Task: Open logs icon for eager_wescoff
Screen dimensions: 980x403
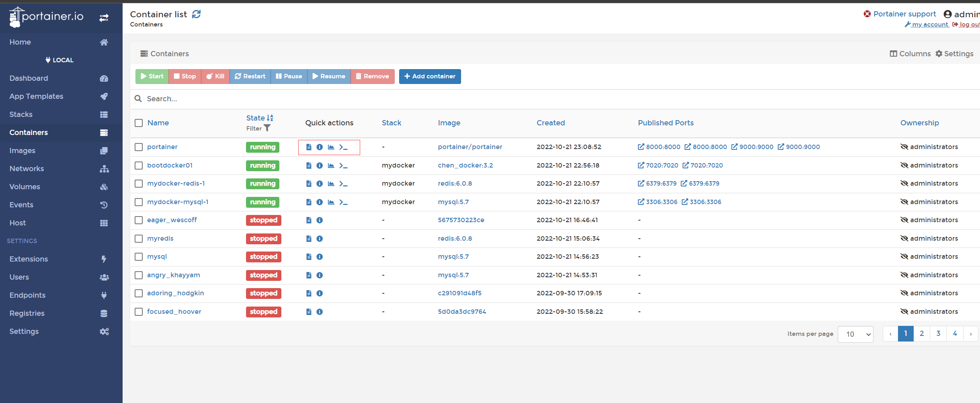Action: click(309, 220)
